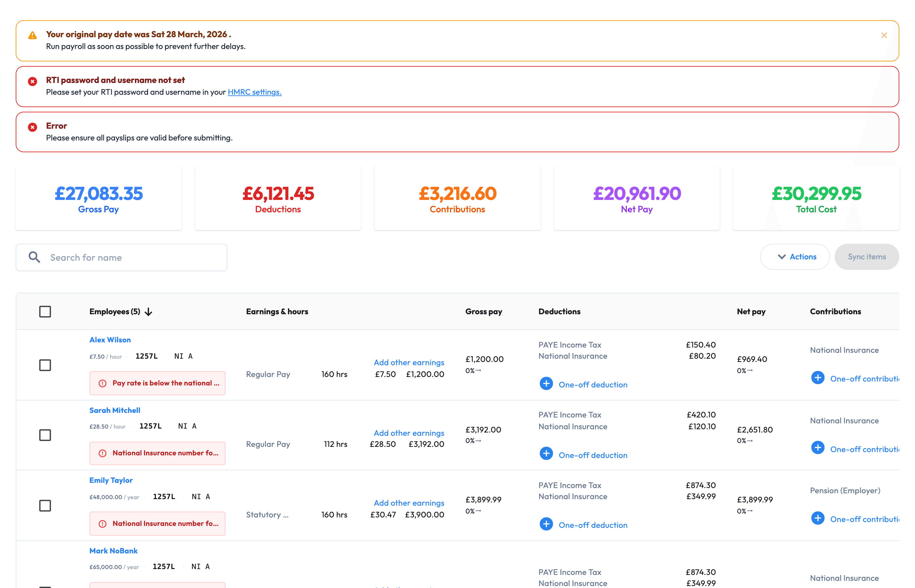Screen dimensions: 915x588
Task: Click Alex Wilson's net pay 0% change indicator
Action: (x=745, y=371)
